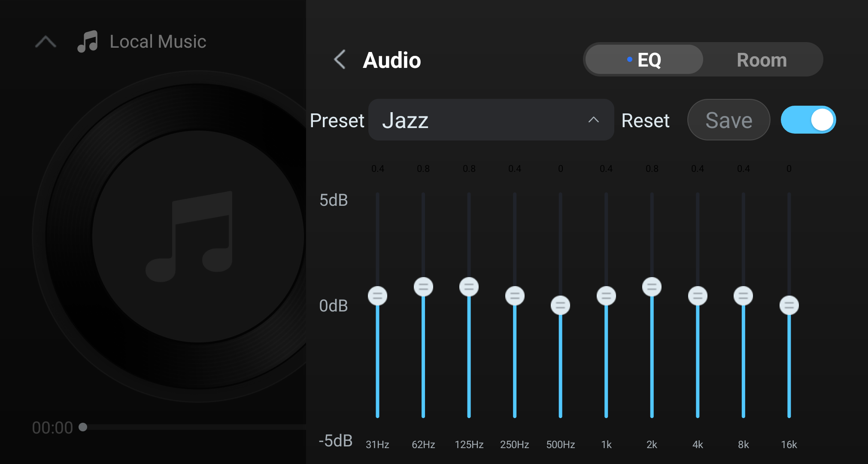Click the 500Hz frequency label

click(x=560, y=445)
